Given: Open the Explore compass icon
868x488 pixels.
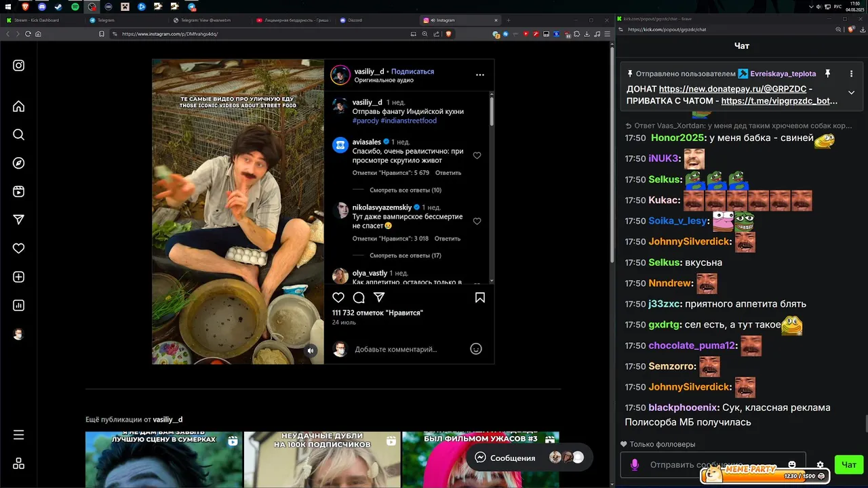Looking at the screenshot, I should [19, 163].
